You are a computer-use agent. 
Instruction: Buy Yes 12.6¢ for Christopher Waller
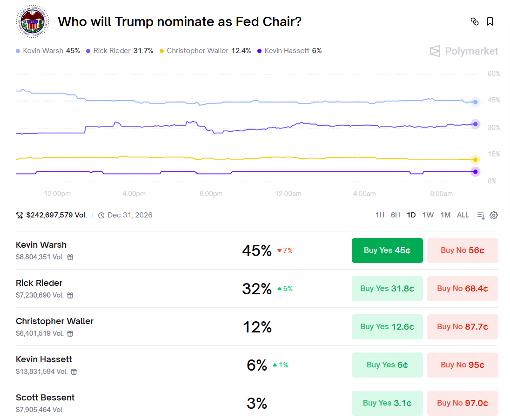tap(387, 327)
